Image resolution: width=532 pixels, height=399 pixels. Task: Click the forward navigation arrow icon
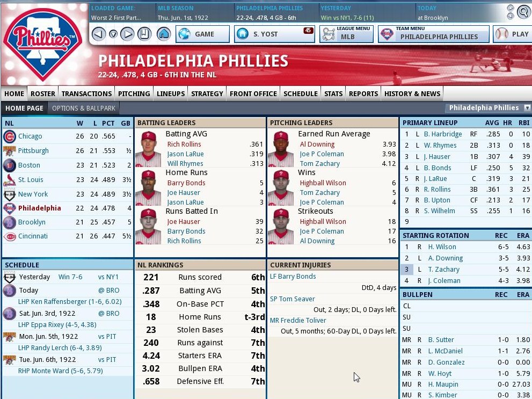127,34
